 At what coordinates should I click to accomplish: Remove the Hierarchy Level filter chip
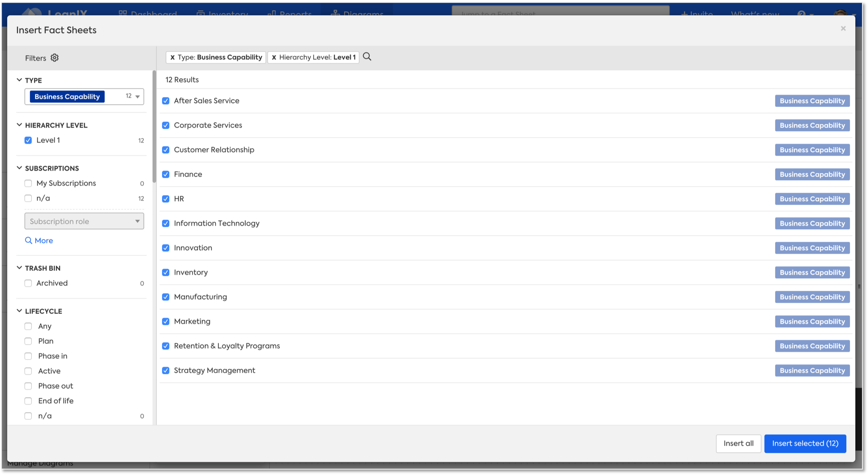pyautogui.click(x=274, y=57)
